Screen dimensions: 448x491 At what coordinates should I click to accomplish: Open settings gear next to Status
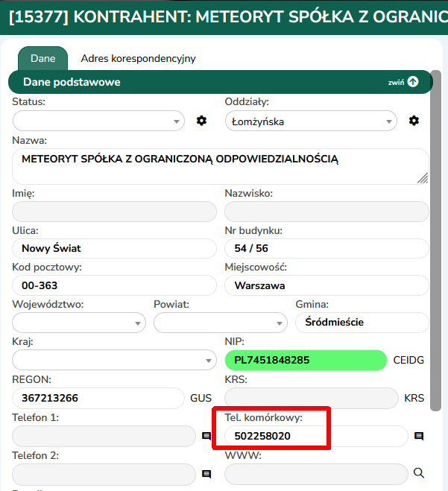tap(201, 121)
